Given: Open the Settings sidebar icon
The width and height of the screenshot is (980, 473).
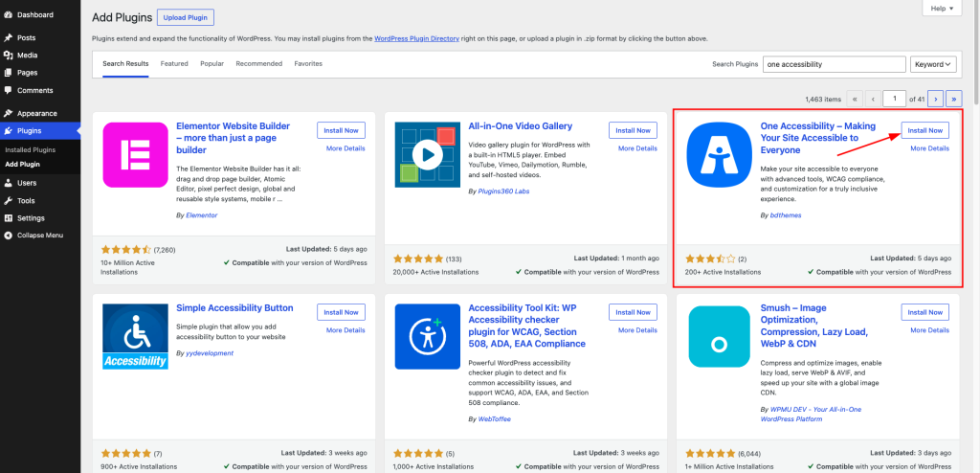Looking at the screenshot, I should coord(8,217).
